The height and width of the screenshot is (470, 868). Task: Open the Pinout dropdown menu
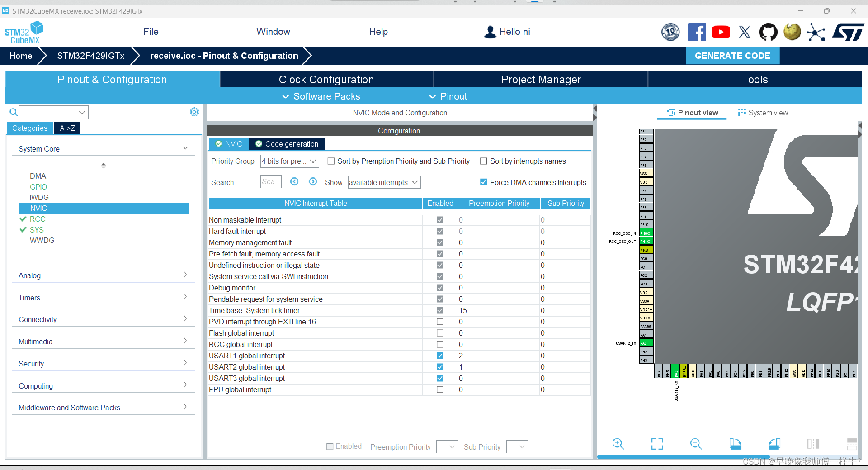448,96
